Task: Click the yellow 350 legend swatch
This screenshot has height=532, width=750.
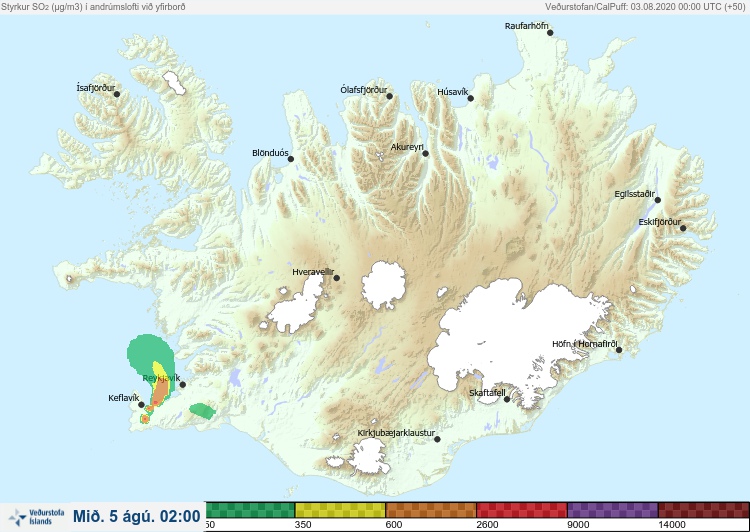Action: click(340, 510)
